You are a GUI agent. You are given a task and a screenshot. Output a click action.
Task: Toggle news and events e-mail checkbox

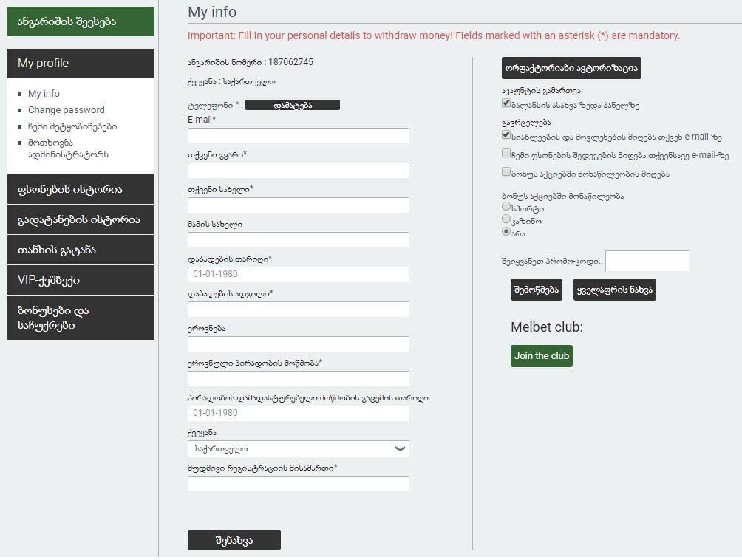[x=506, y=136]
